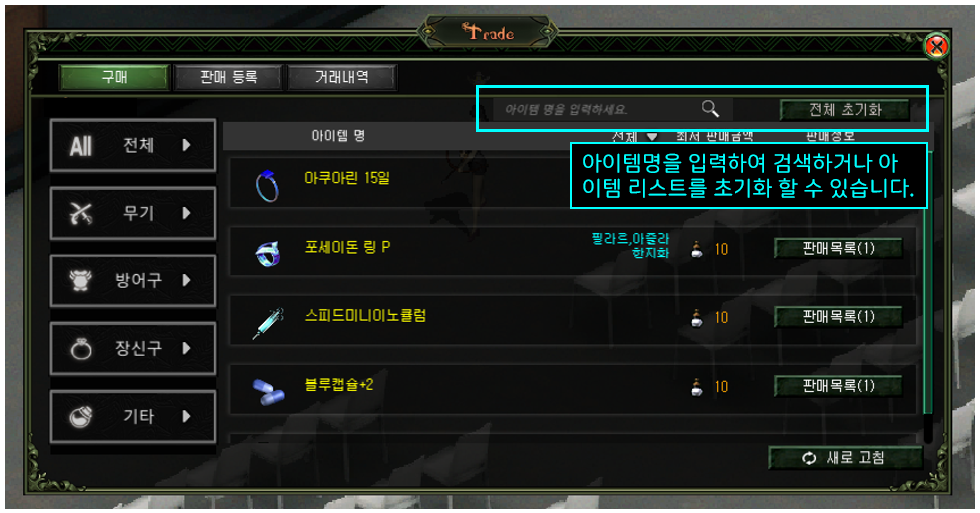
Task: Click the magnifying glass search icon
Action: (x=710, y=109)
